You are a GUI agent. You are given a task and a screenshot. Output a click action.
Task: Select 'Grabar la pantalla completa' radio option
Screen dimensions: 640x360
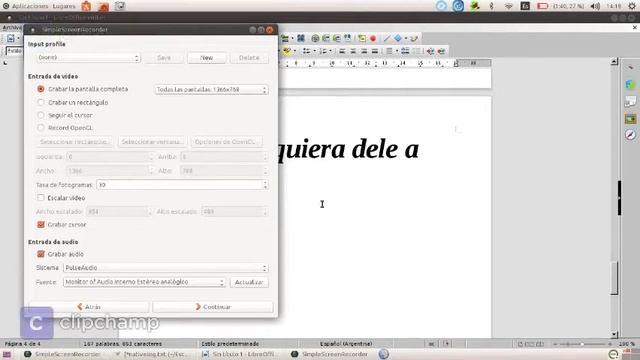41,89
